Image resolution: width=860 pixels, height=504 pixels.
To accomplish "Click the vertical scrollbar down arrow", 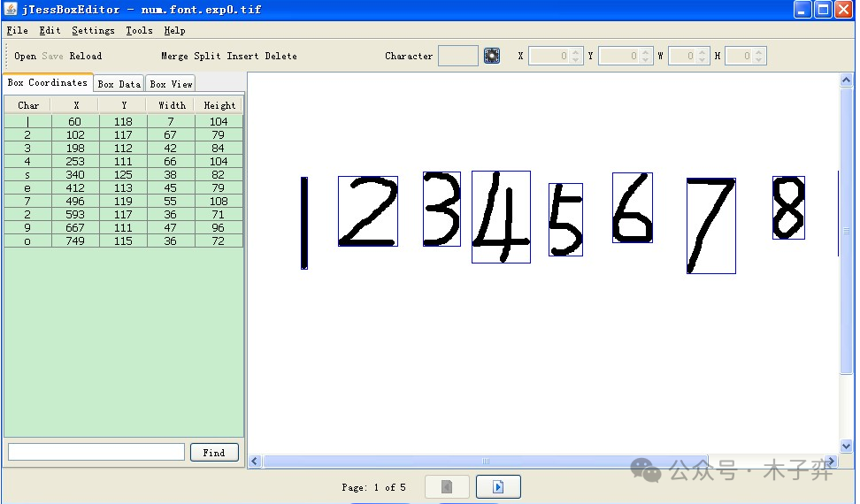I will [846, 447].
